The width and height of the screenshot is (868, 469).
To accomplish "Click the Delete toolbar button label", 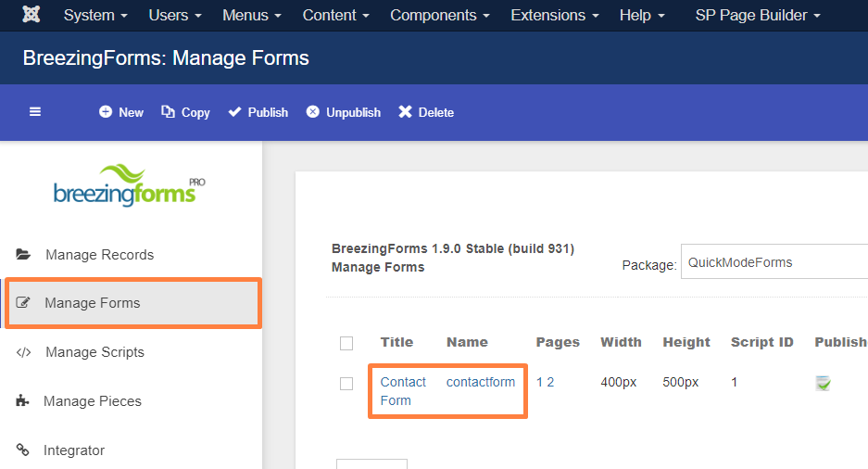I will tap(436, 112).
